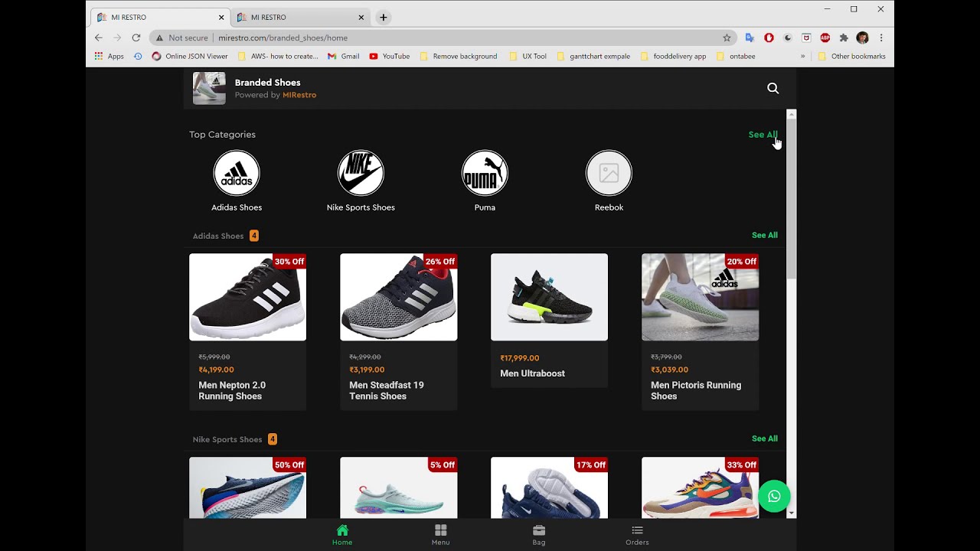Click the Adidas Shoes section count badge
The image size is (980, 551).
[253, 236]
